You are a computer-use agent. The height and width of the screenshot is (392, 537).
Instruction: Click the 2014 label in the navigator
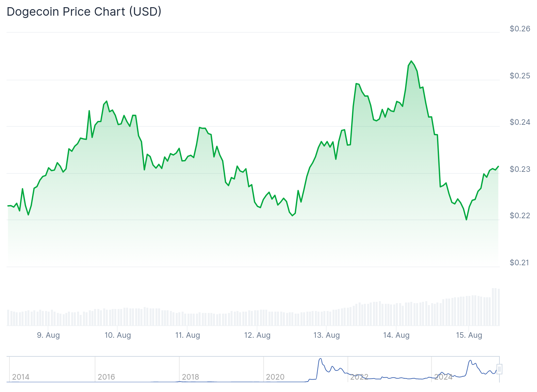[21, 377]
